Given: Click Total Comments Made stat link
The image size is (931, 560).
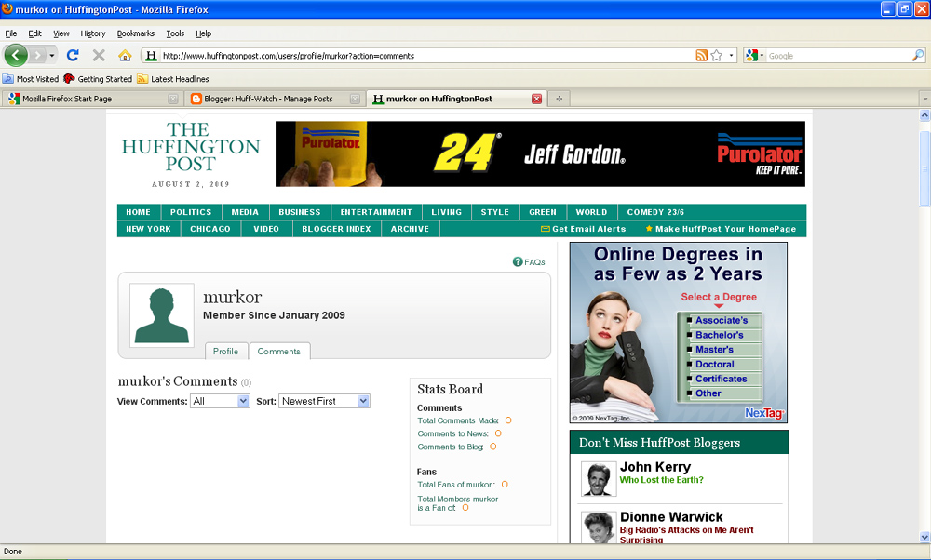Looking at the screenshot, I should 458,420.
